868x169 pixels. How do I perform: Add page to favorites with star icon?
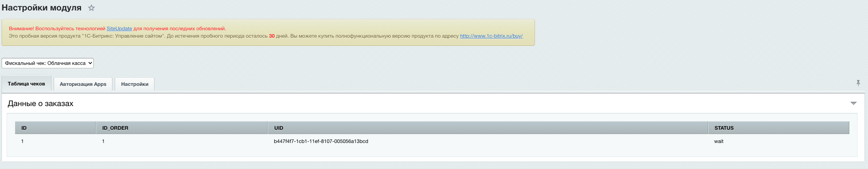(91, 8)
